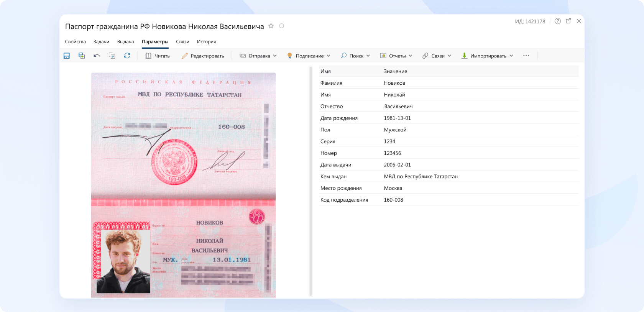Image resolution: width=644 pixels, height=312 pixels.
Task: Expand the Отчеты dropdown arrow
Action: (411, 56)
